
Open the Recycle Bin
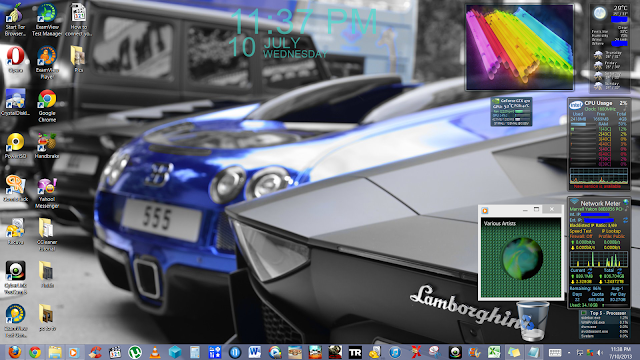point(532,321)
